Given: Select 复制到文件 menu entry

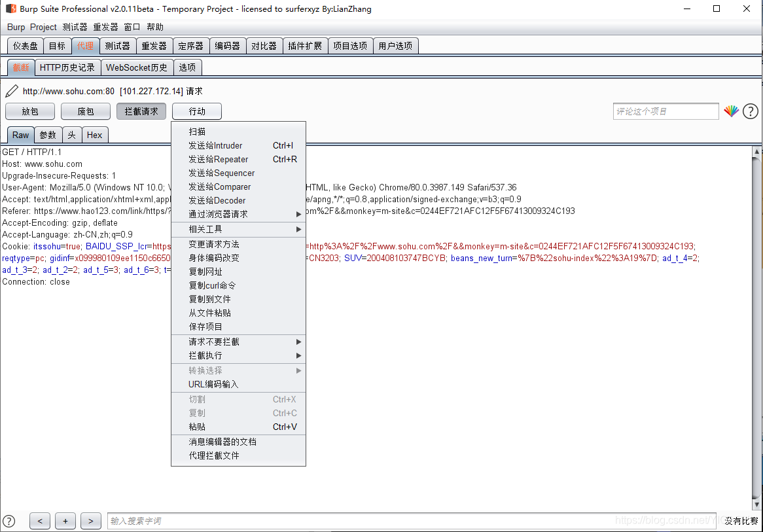Looking at the screenshot, I should tap(238, 299).
